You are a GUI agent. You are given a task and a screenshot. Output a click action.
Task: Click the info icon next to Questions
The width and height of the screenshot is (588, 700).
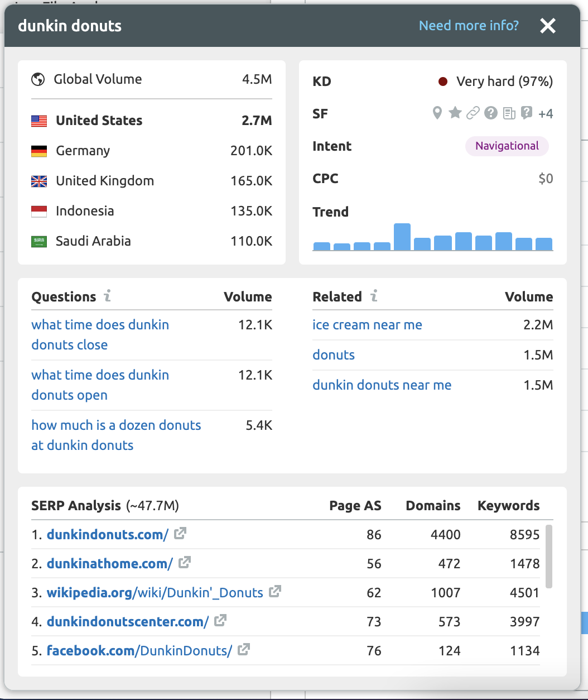(x=108, y=296)
